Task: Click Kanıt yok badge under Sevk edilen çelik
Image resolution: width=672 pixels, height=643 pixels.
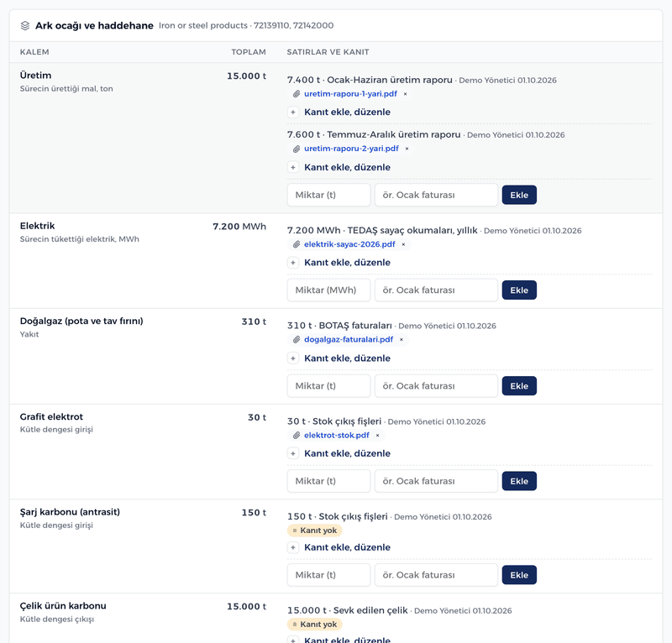Action: pos(314,625)
